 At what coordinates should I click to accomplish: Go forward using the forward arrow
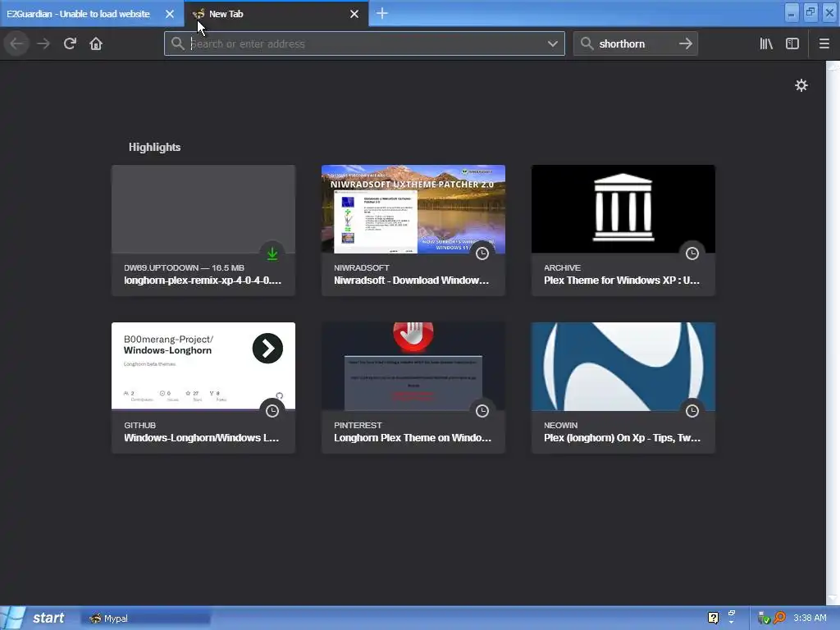pyautogui.click(x=44, y=43)
